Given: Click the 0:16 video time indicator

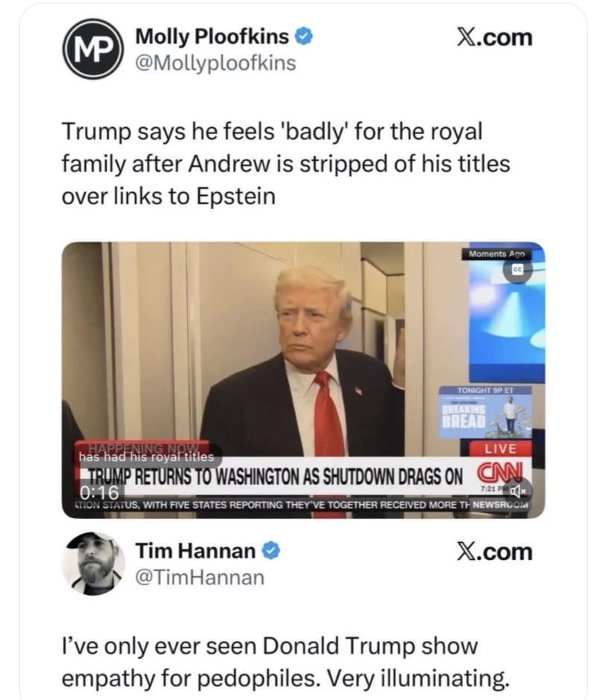Looking at the screenshot, I should point(100,492).
